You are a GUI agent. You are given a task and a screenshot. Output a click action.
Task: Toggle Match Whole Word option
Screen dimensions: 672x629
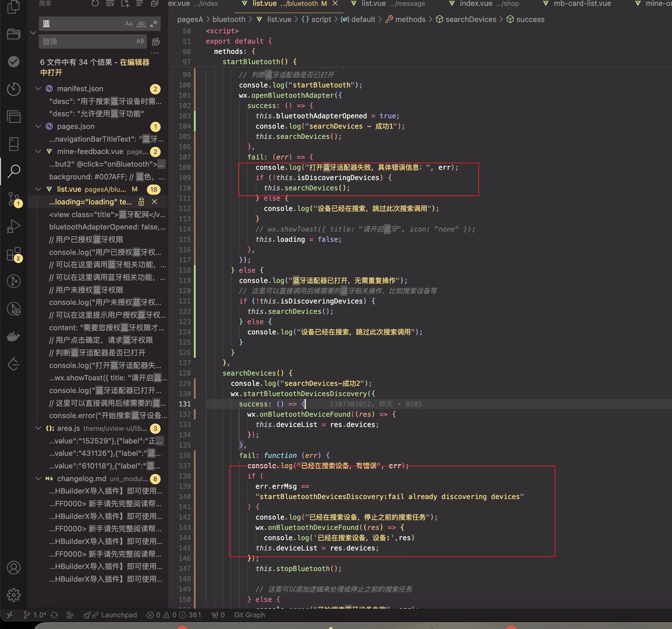point(141,24)
